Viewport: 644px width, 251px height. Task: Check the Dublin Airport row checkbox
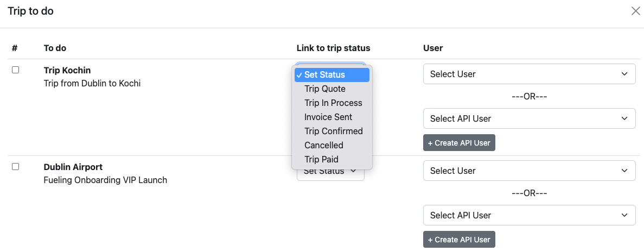click(15, 167)
